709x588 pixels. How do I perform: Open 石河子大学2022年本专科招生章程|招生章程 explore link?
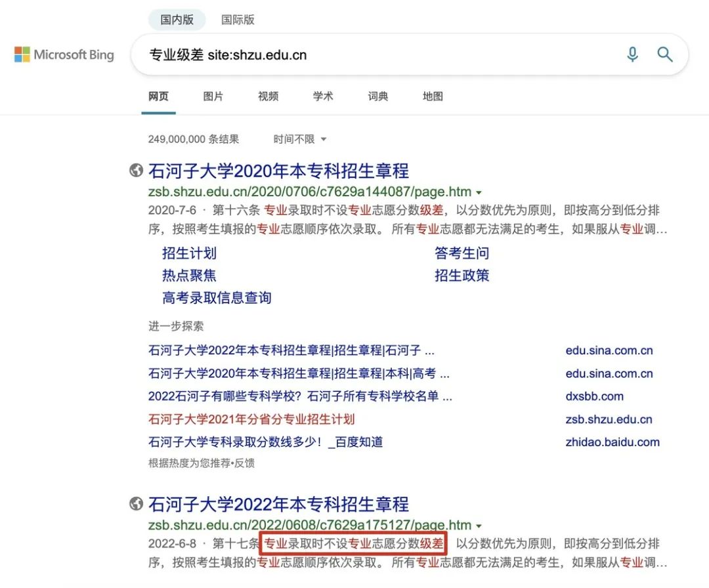tap(291, 350)
